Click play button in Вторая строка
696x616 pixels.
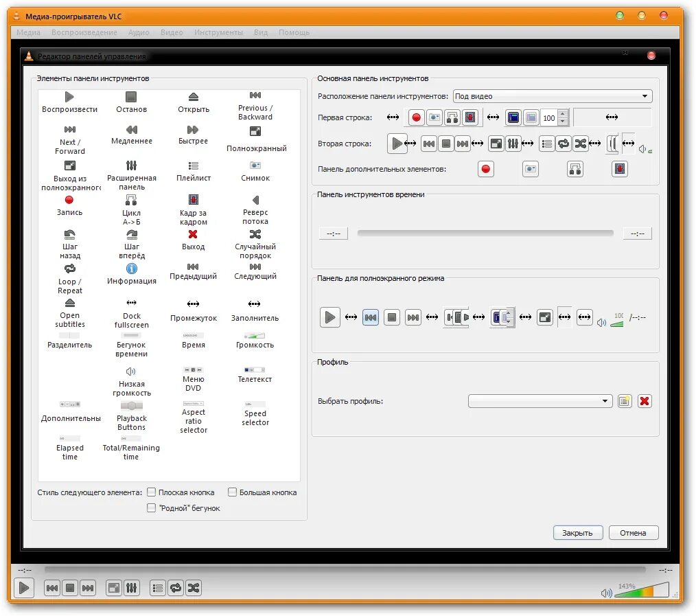(397, 144)
